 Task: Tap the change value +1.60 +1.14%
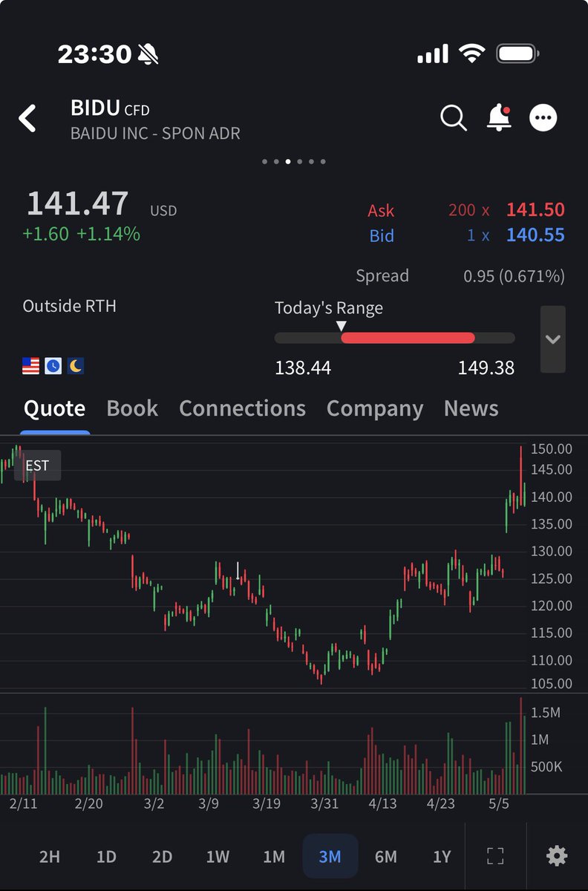click(x=81, y=234)
